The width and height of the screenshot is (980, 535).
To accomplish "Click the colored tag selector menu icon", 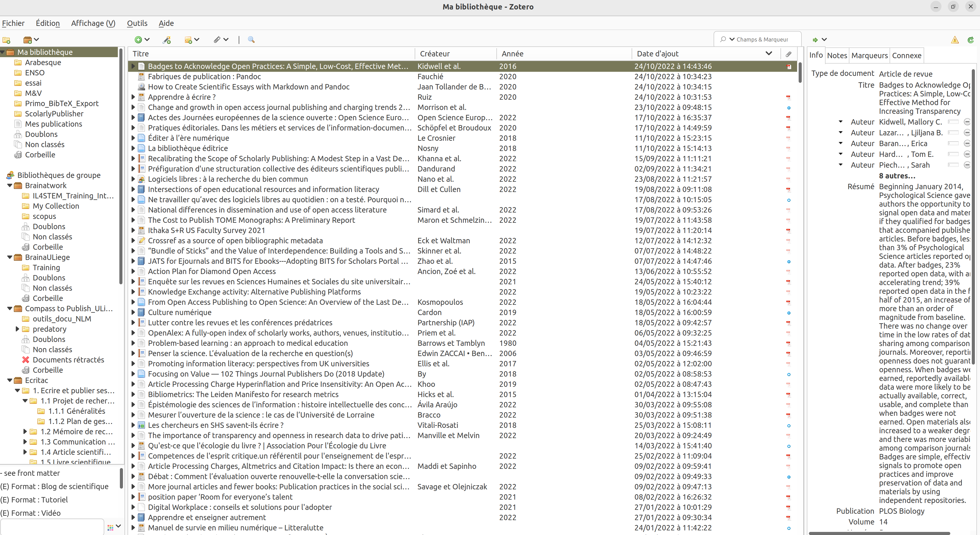I will 110,527.
